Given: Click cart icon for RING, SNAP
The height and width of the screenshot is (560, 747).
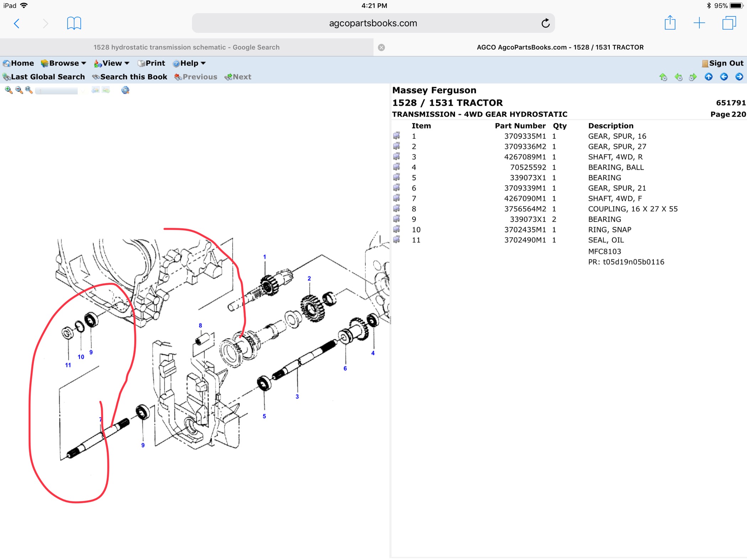Looking at the screenshot, I should pos(397,229).
